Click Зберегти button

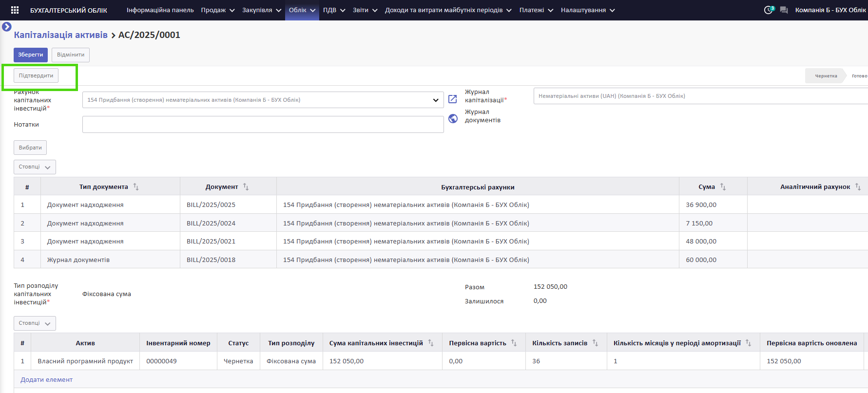tap(31, 55)
